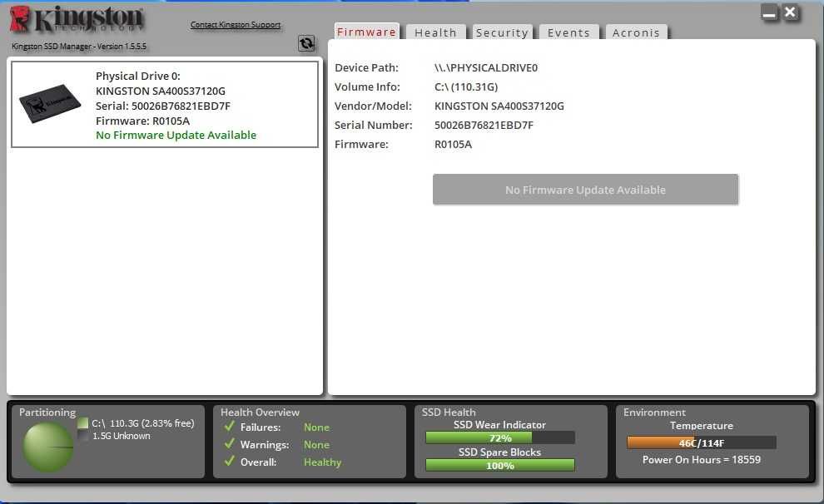The height and width of the screenshot is (504, 824).
Task: Click the SSD Health panel heading
Action: [449, 413]
